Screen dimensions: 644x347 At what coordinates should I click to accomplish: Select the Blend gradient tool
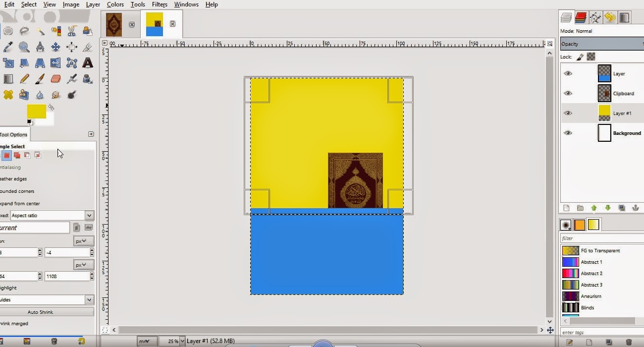click(8, 79)
